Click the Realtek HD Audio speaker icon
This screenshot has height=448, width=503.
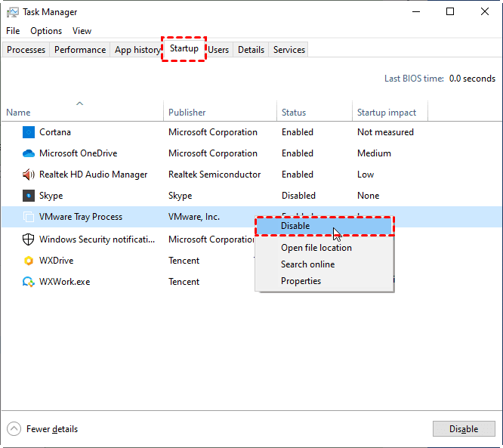[x=29, y=175]
